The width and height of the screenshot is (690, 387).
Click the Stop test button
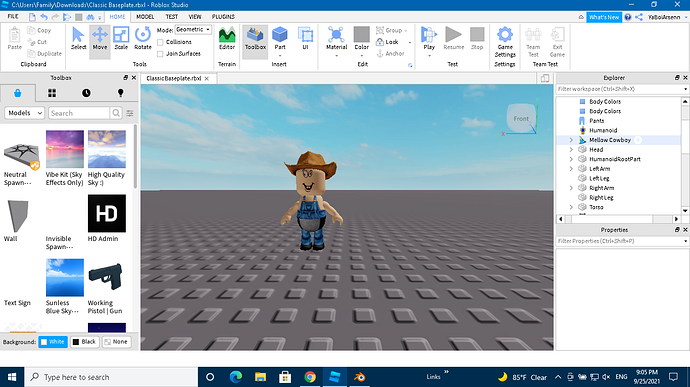[477, 38]
